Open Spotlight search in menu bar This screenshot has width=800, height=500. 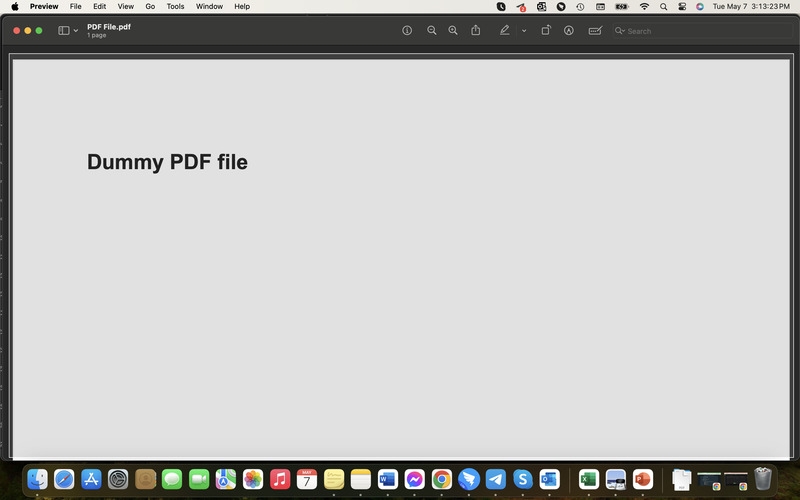pos(663,7)
